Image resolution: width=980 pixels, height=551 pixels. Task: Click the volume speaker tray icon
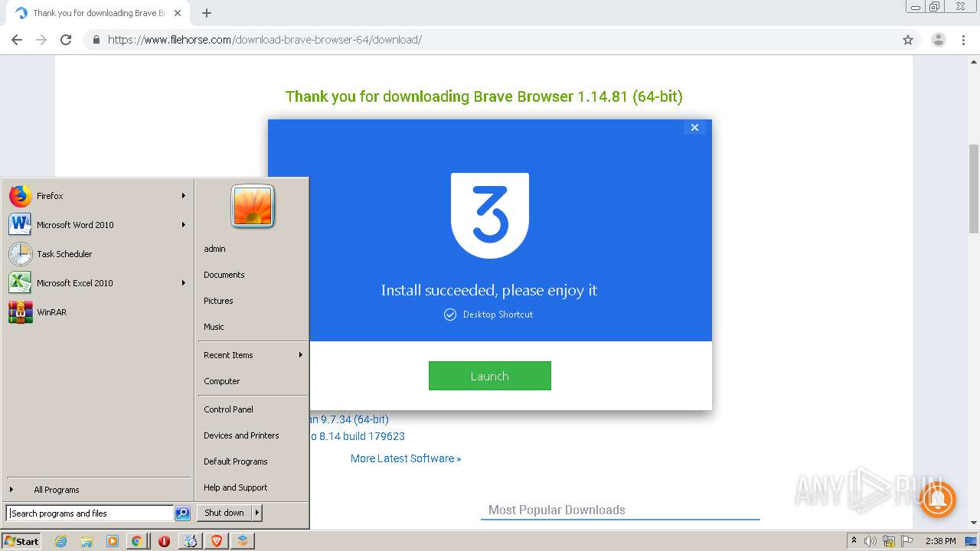(871, 541)
